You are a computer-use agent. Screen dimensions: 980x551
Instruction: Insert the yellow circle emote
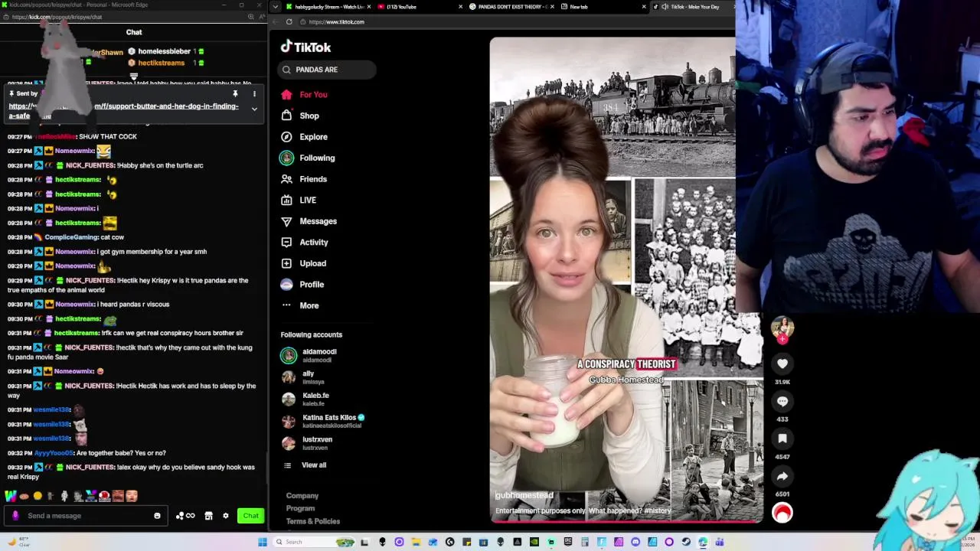coord(37,497)
